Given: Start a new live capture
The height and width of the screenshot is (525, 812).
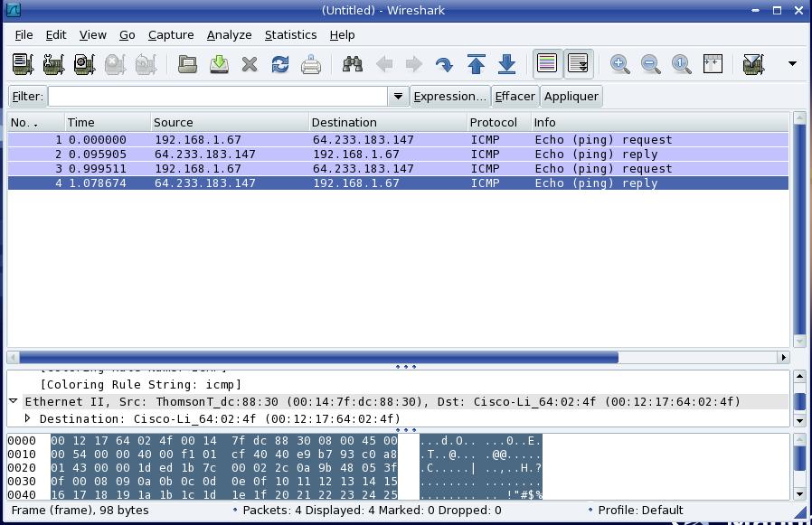Looking at the screenshot, I should coord(84,64).
